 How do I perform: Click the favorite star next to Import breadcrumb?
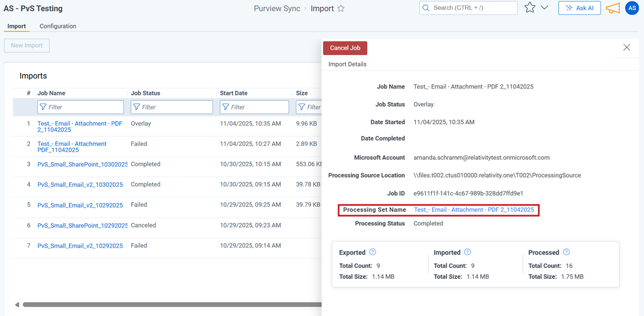341,9
